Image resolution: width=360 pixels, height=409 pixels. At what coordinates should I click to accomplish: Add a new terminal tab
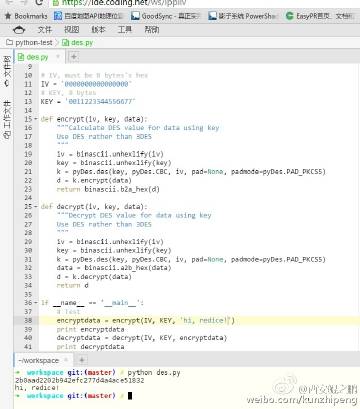[81, 360]
